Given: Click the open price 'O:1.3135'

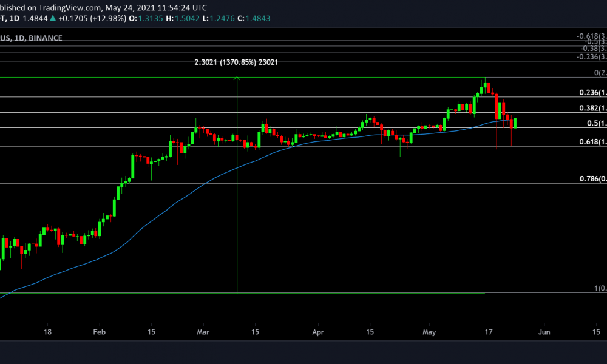Looking at the screenshot, I should point(146,18).
